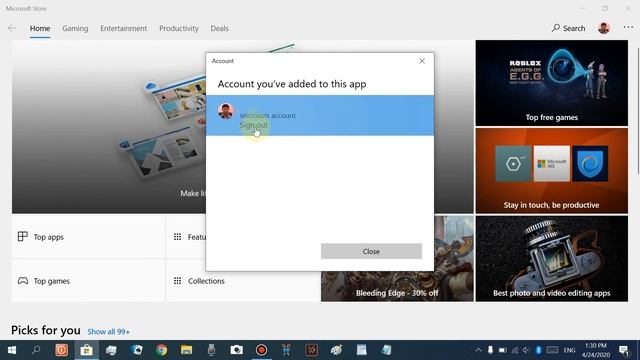Open the Entertainment tab
This screenshot has height=360, width=640.
point(124,28)
